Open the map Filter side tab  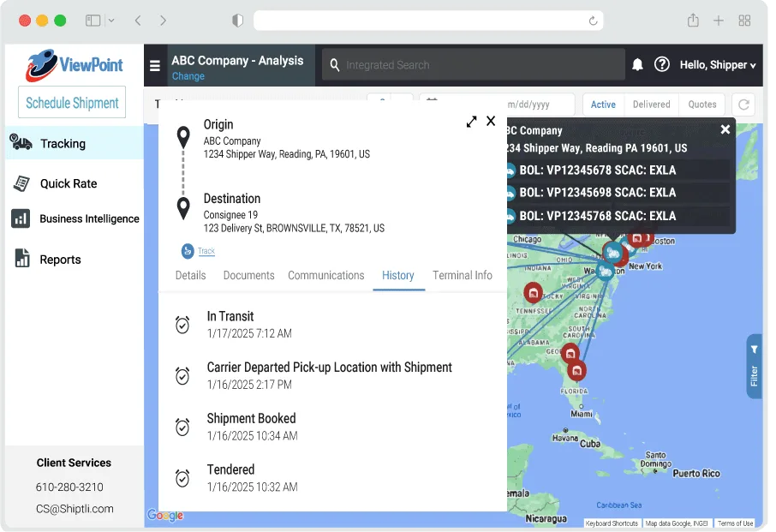[754, 366]
